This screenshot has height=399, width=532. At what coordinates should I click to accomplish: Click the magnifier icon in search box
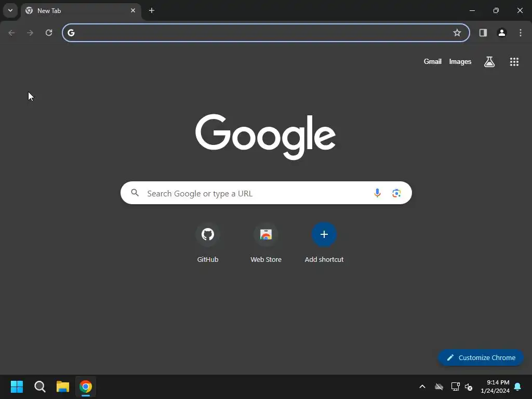pos(135,193)
